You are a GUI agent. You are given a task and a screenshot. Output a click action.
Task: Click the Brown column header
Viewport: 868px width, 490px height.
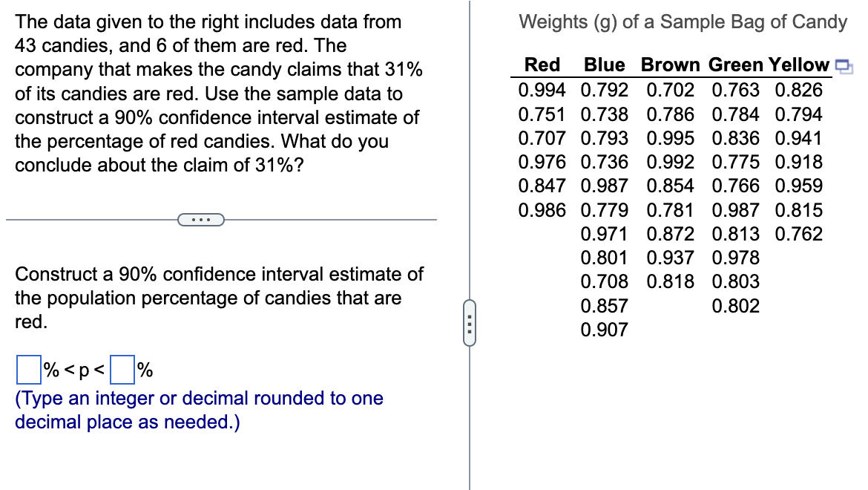pyautogui.click(x=670, y=65)
